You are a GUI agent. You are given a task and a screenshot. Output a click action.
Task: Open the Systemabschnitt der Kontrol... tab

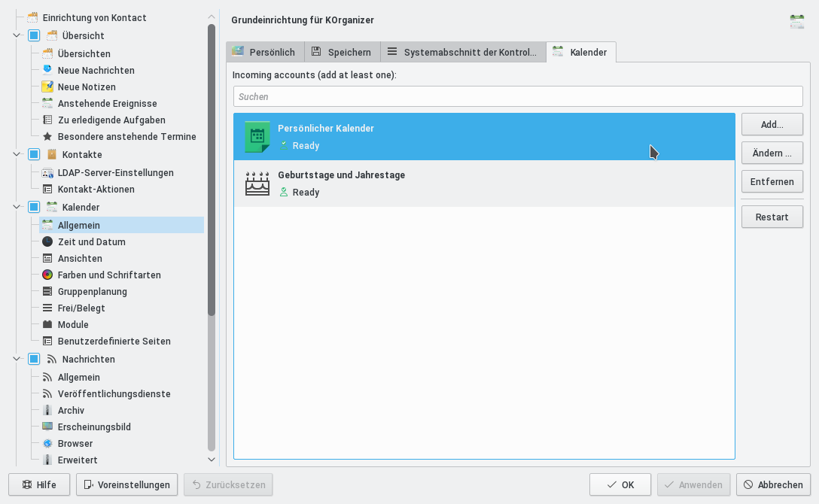tap(463, 52)
